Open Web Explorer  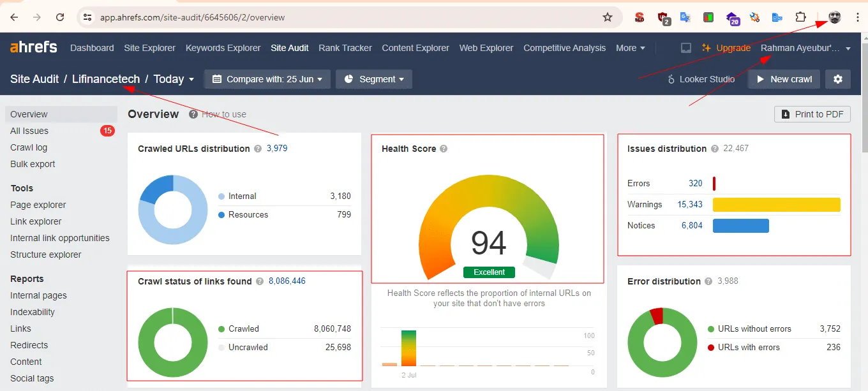tap(486, 48)
